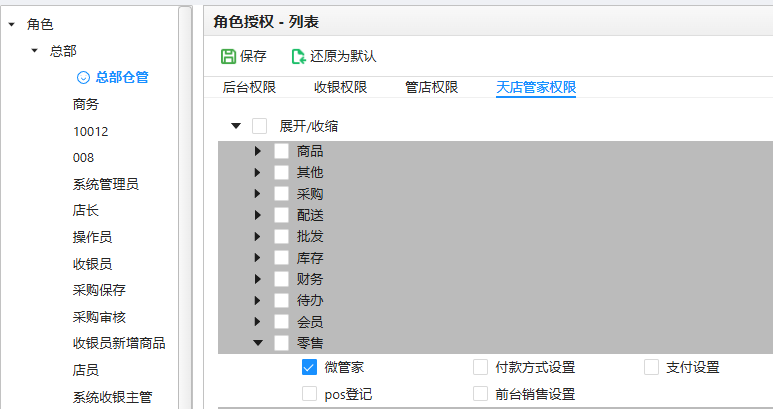The image size is (773, 409).
Task: Click the smiley icon beside 总部仓管
Action: (84, 77)
